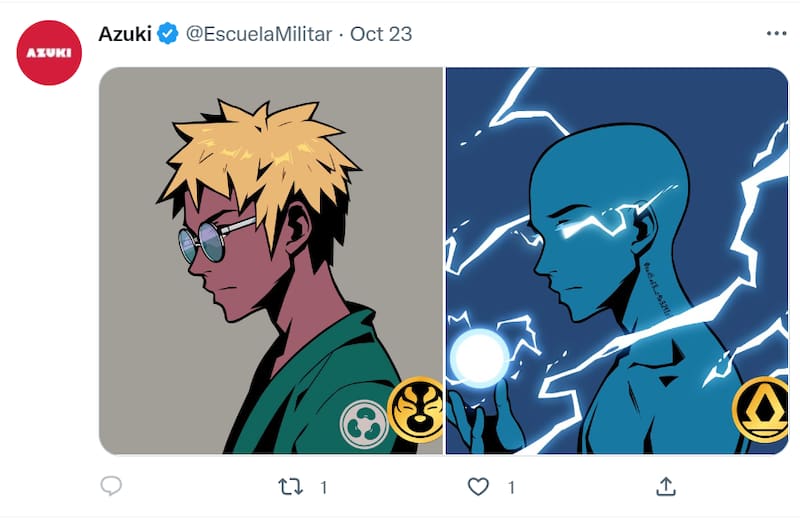Click the blue verified checkmark badge
The width and height of the screenshot is (800, 522).
pyautogui.click(x=168, y=34)
